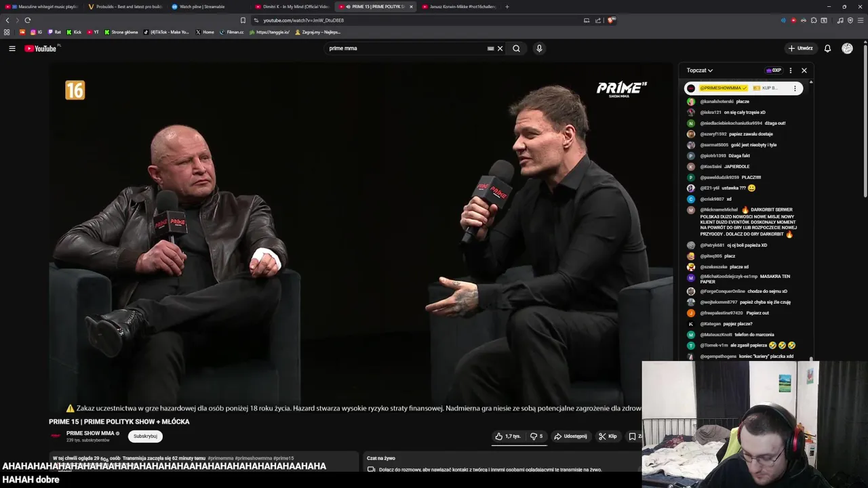This screenshot has width=868, height=488.
Task: Close the live chat panel
Action: [x=804, y=70]
